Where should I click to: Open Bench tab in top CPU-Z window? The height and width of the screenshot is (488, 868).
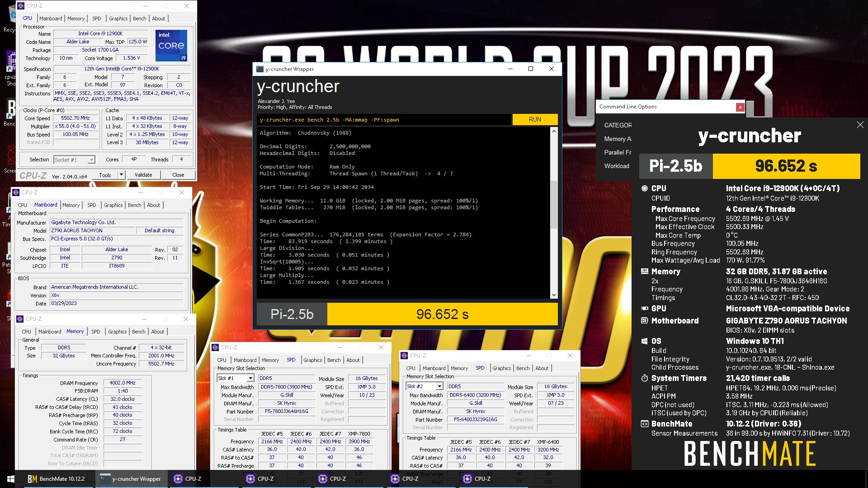140,19
